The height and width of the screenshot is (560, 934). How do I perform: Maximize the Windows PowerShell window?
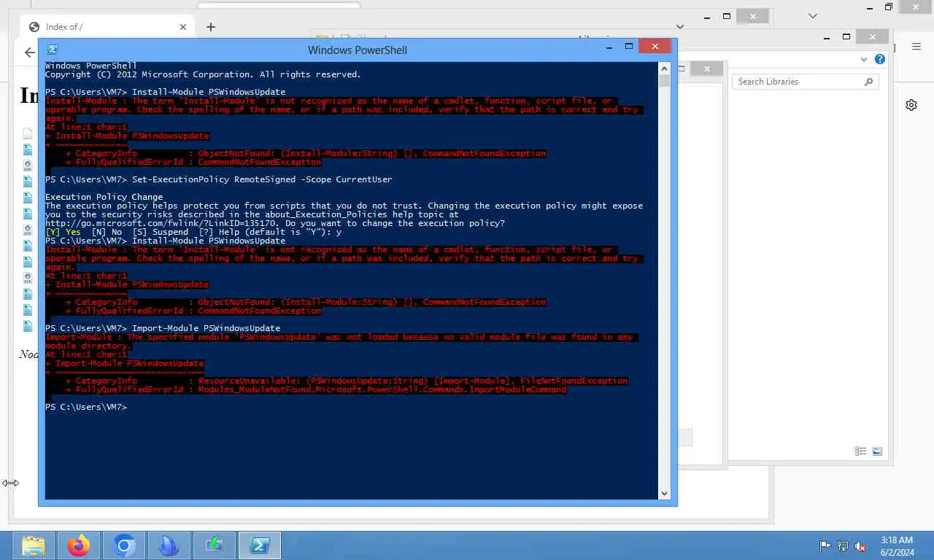628,47
